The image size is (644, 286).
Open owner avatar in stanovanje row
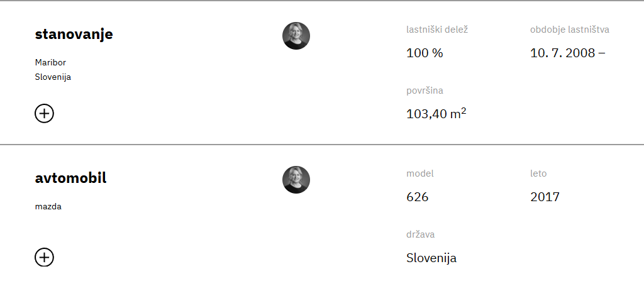pos(296,36)
